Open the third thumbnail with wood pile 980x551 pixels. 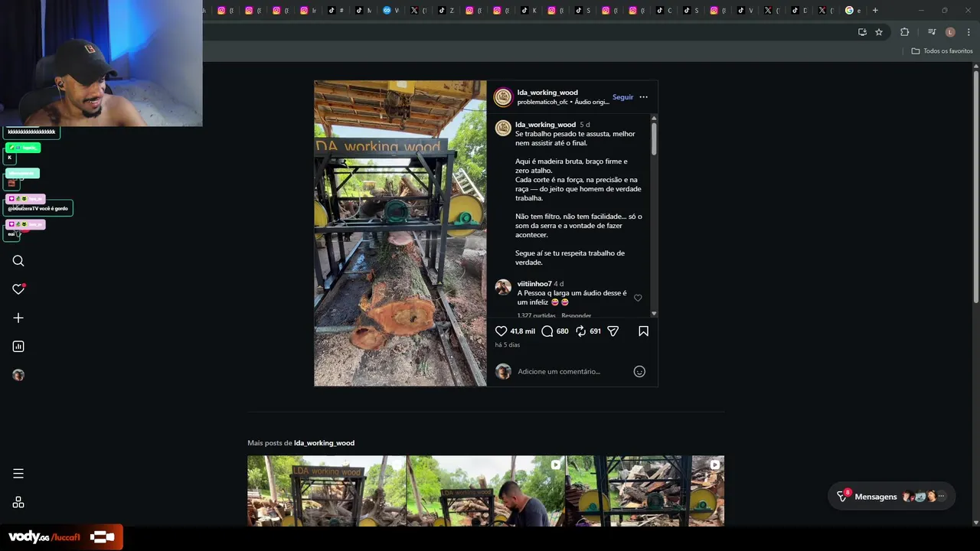click(645, 491)
